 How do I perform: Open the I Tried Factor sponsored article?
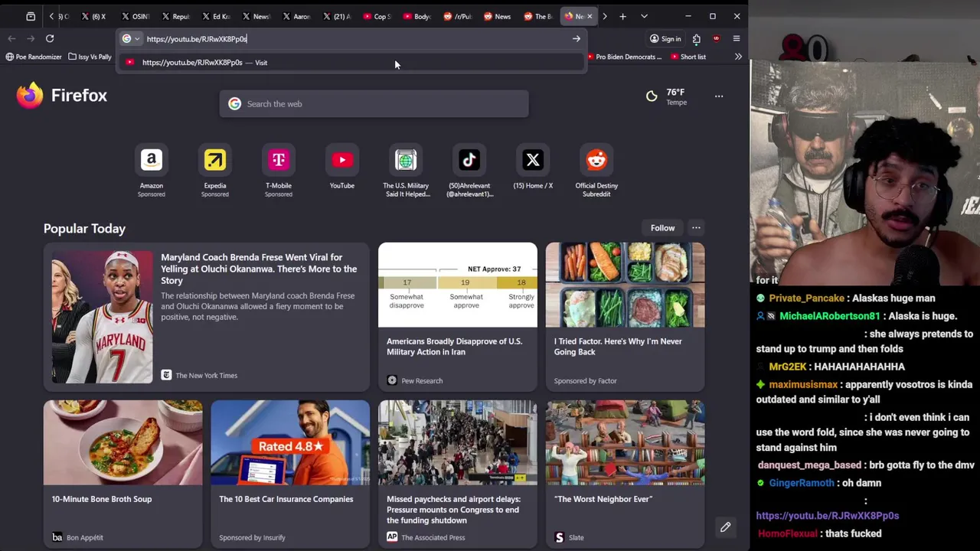point(625,317)
